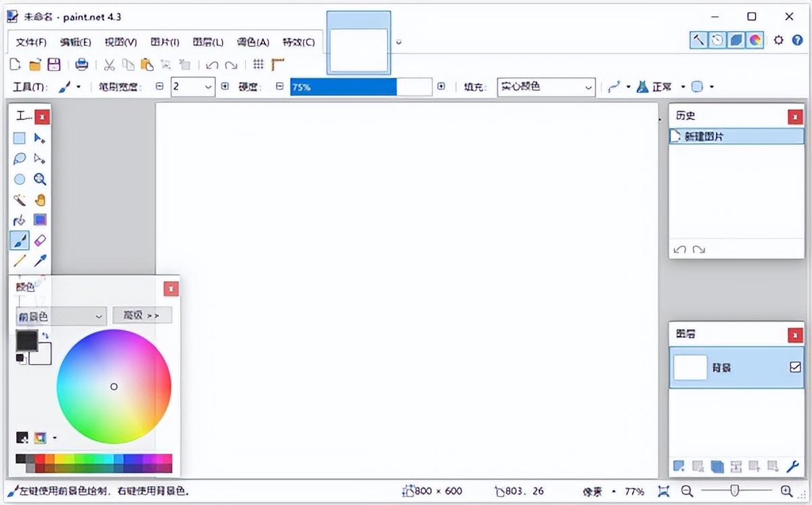The image size is (812, 505).
Task: Click Duplicate Layer icon in Layers panel
Action: click(x=717, y=466)
